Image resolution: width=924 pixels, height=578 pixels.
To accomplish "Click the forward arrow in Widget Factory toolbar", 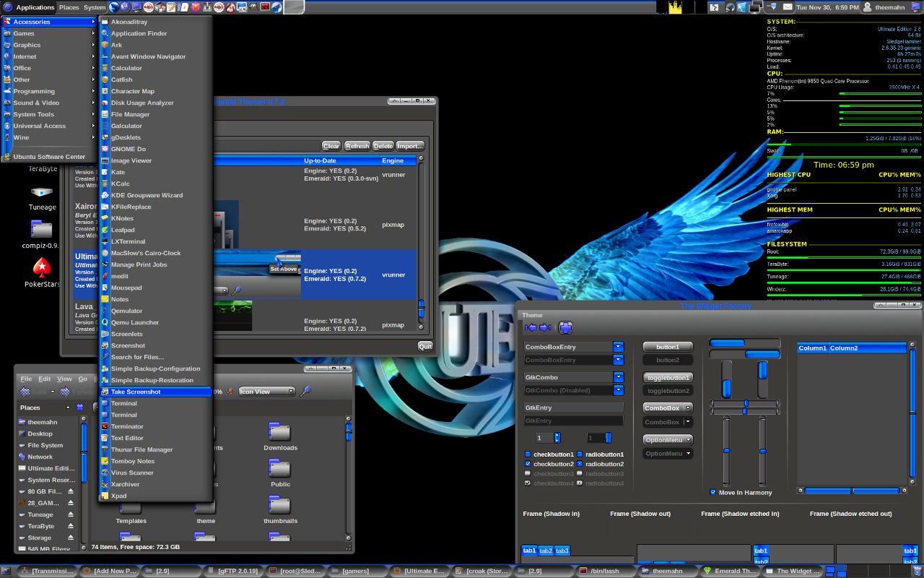I will click(x=546, y=328).
